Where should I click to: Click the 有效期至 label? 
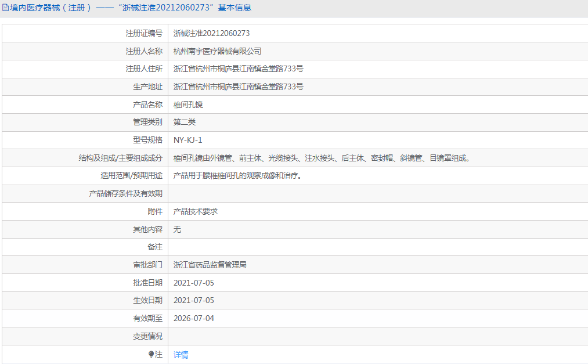(148, 318)
